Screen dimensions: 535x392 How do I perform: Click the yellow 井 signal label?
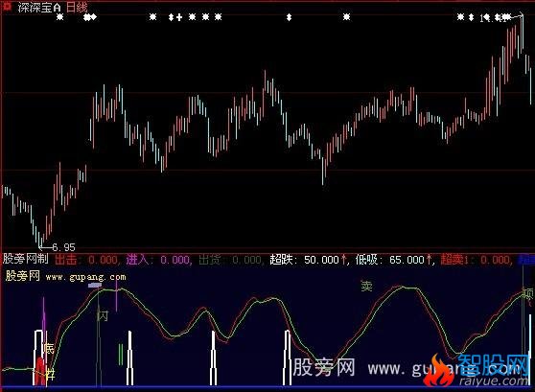50,374
